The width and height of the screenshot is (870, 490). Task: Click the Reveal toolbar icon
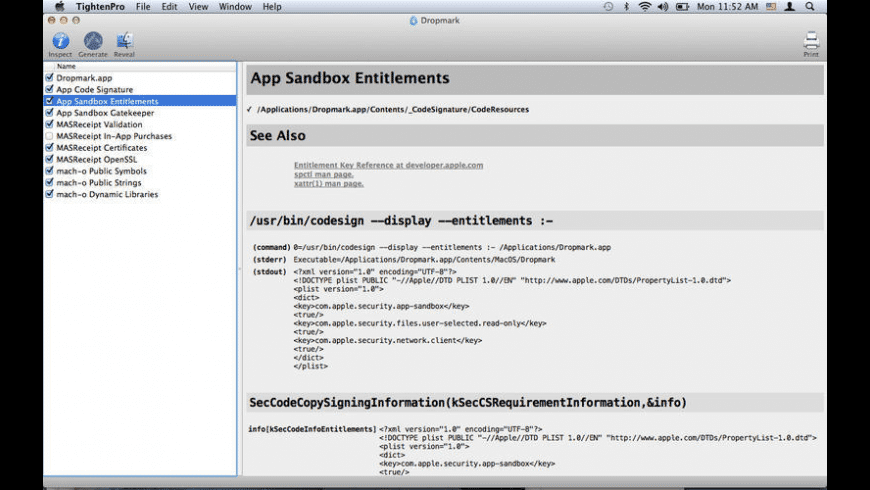click(124, 41)
